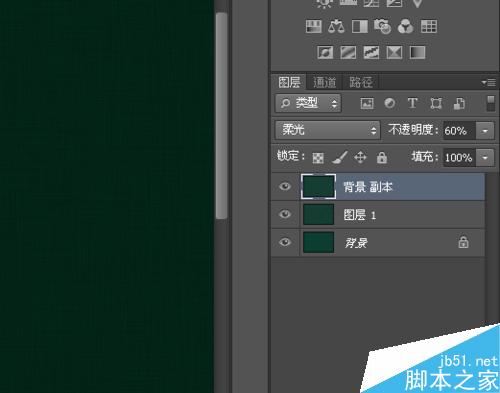Add a Color Lookup adjustment (grid icon)

[x=429, y=27]
